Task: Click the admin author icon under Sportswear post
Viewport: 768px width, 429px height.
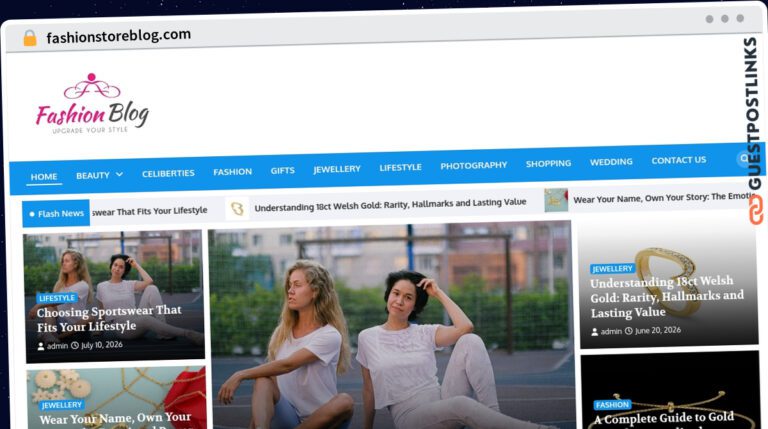Action: pyautogui.click(x=41, y=346)
